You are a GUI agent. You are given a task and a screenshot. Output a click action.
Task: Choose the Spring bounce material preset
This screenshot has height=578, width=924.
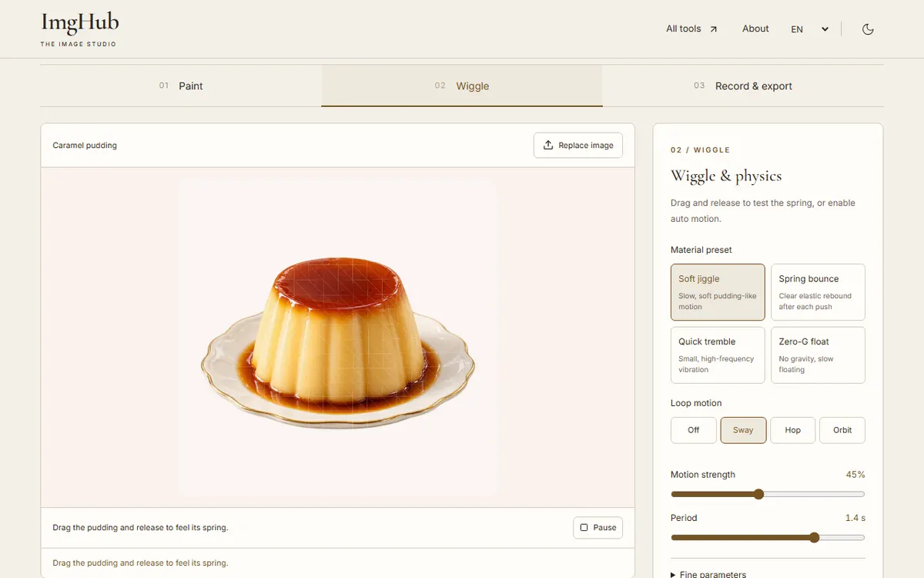818,292
